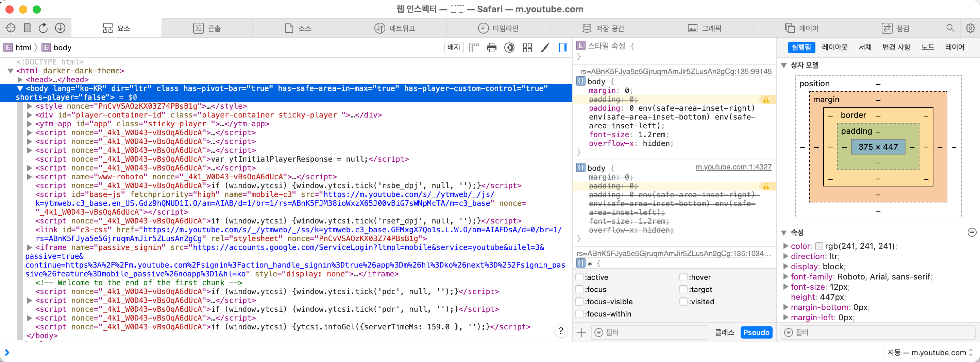Open the 레이아웃 sidebar tab
This screenshot has height=362, width=980.
[x=835, y=47]
